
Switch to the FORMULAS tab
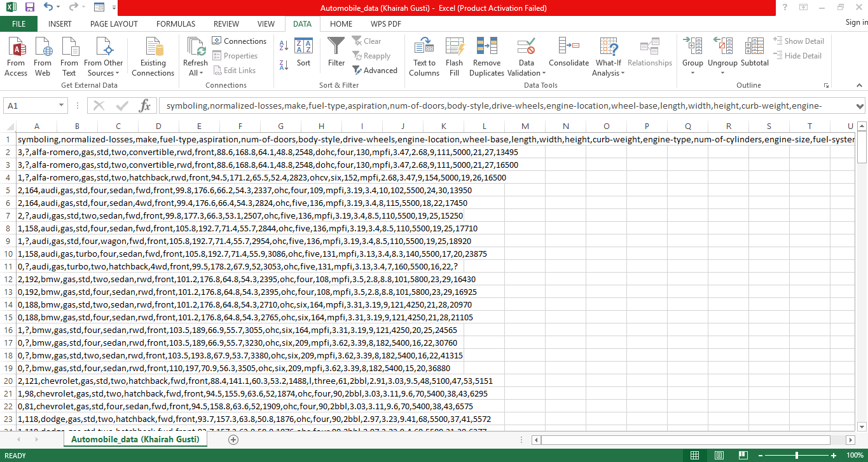point(176,24)
